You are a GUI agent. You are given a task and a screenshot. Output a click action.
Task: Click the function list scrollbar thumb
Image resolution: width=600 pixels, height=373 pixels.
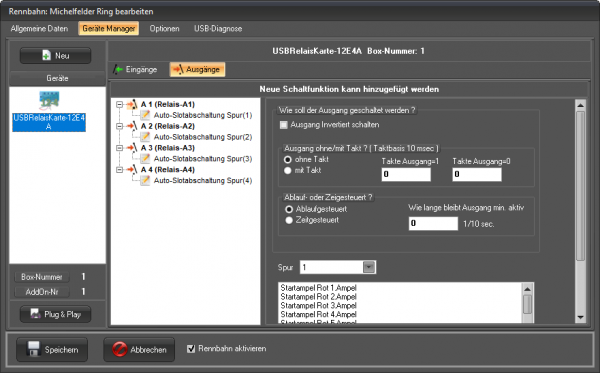[527, 304]
